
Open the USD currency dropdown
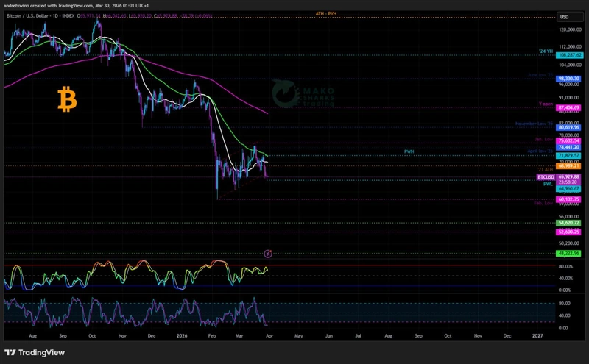(x=565, y=17)
